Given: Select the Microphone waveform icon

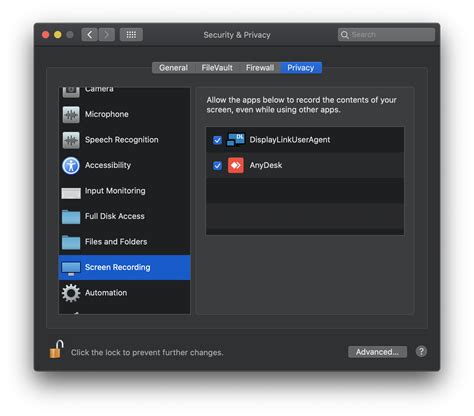Looking at the screenshot, I should pos(71,114).
